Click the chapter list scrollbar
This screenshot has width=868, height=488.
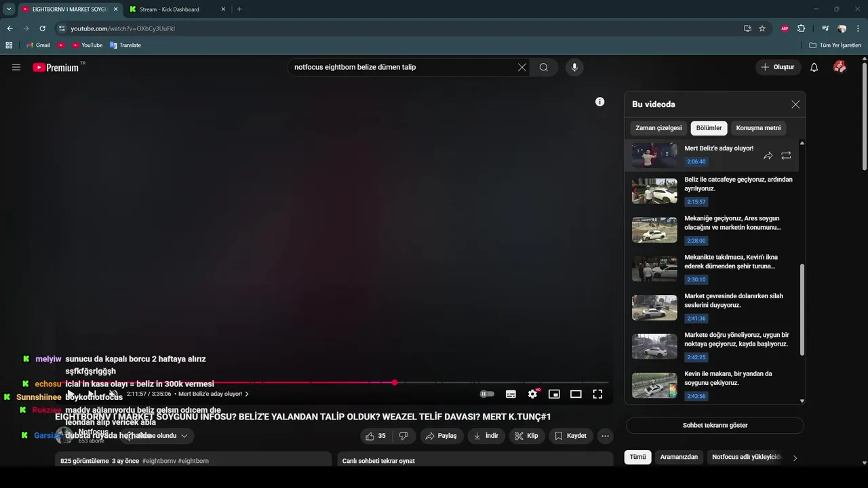[802, 309]
